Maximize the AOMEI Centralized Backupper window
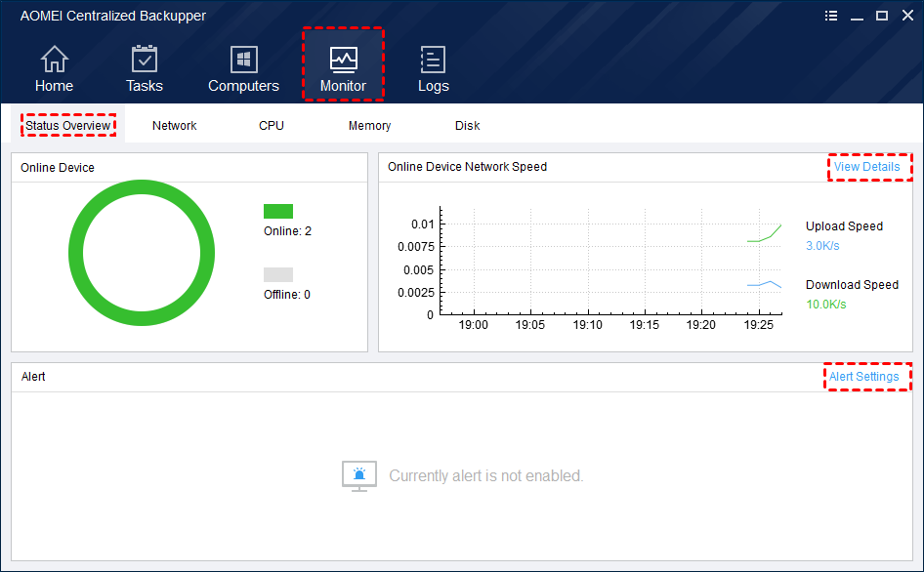The width and height of the screenshot is (924, 572). pos(882,16)
